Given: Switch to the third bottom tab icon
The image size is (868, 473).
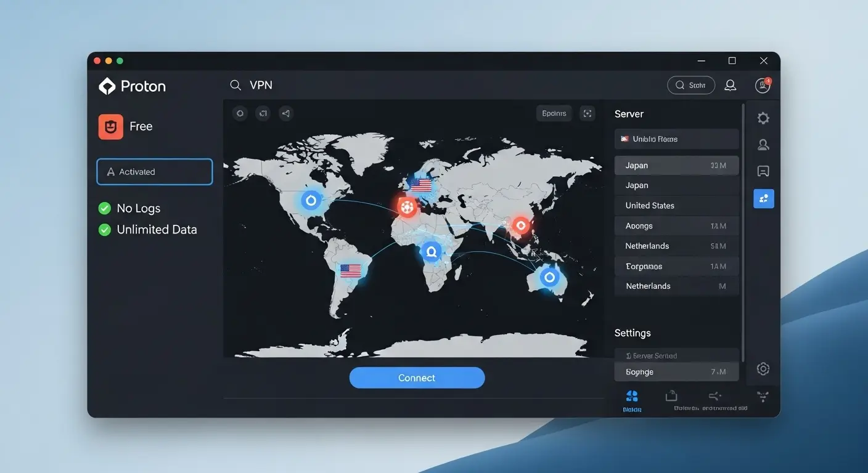Looking at the screenshot, I should pyautogui.click(x=714, y=396).
